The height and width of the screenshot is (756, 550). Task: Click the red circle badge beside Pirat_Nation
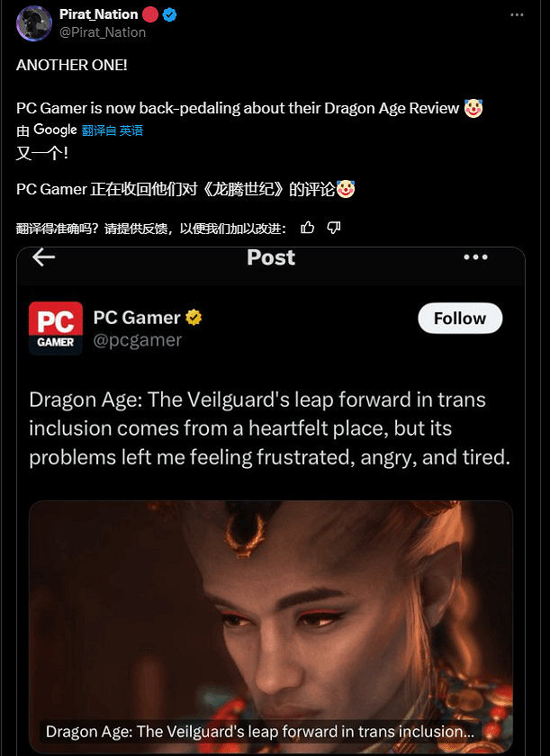(150, 15)
